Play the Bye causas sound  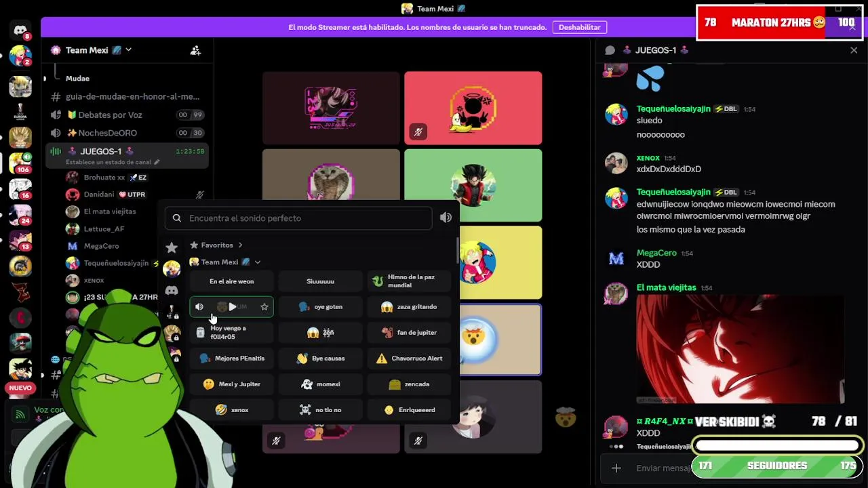[320, 359]
